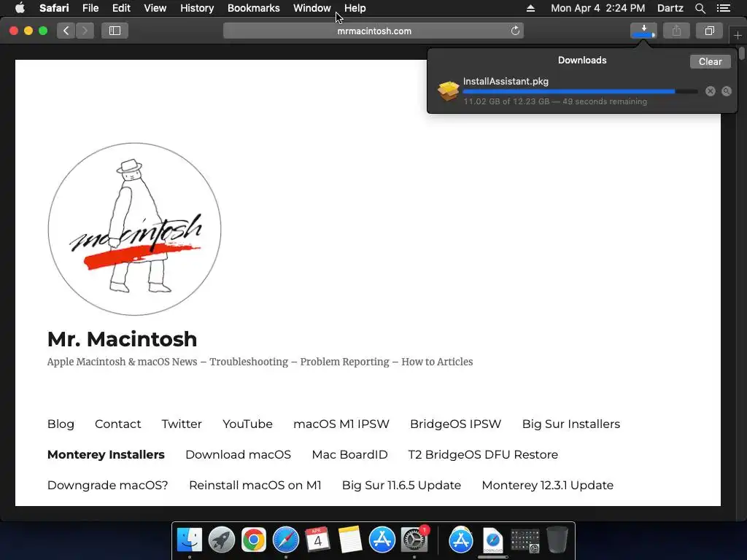Click the InstallAssistant.pkg file name

[x=506, y=81]
